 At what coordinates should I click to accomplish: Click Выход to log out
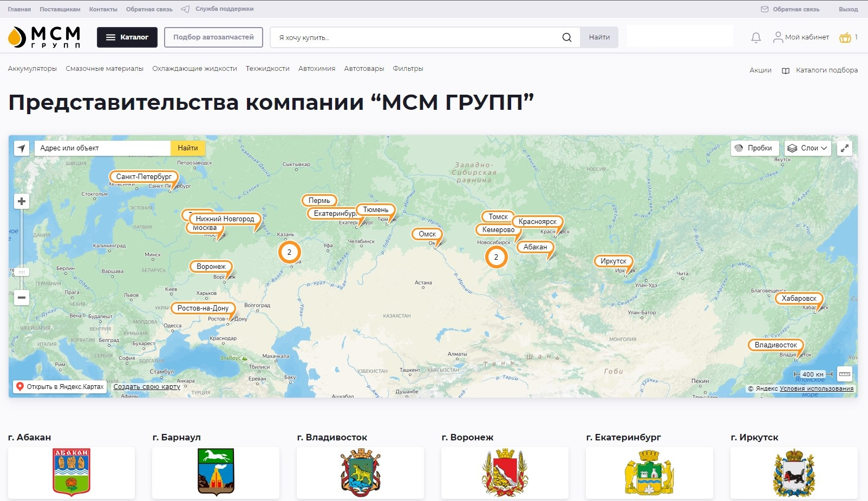848,9
